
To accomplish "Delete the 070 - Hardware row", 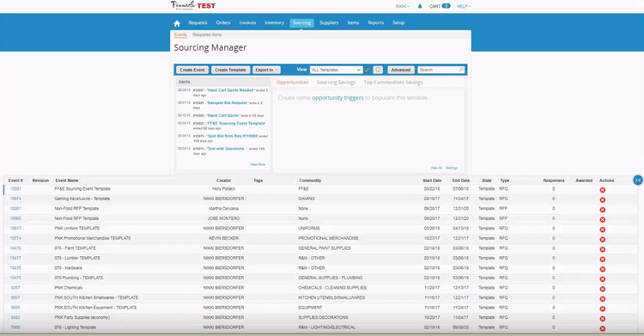I will (x=603, y=269).
